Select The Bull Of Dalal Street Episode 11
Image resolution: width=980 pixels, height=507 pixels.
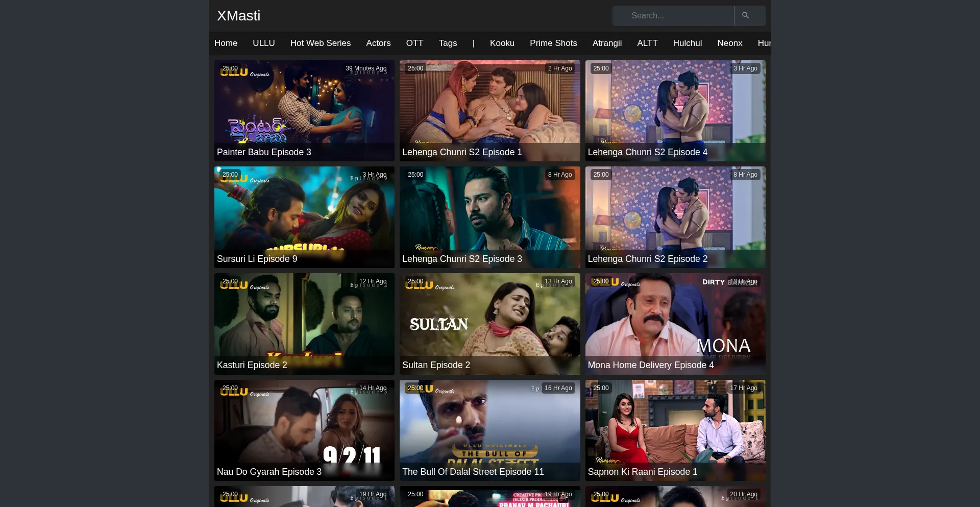pyautogui.click(x=473, y=472)
